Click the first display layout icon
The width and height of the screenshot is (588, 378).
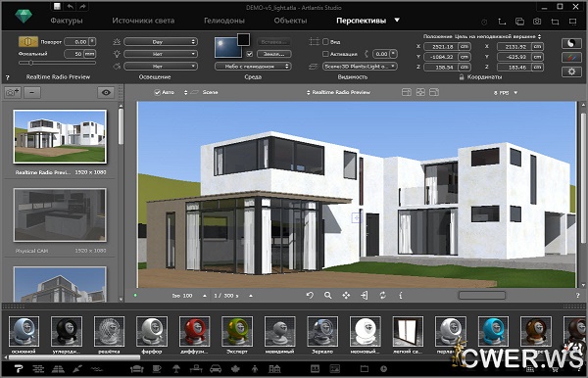[407, 92]
